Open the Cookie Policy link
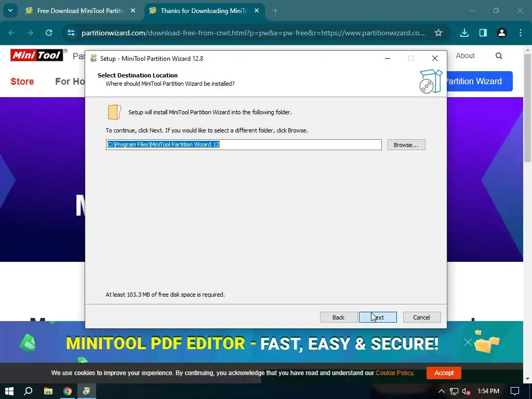Image resolution: width=532 pixels, height=399 pixels. [395, 373]
